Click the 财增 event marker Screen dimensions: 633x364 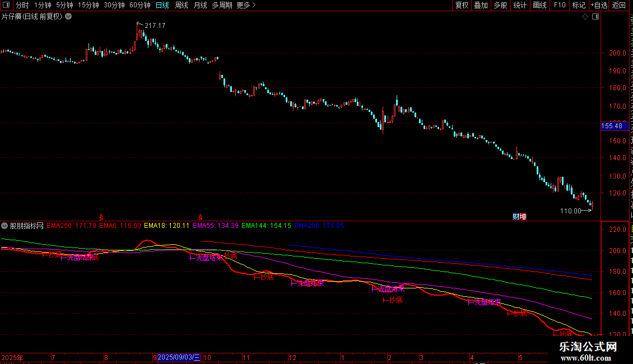[x=519, y=217]
